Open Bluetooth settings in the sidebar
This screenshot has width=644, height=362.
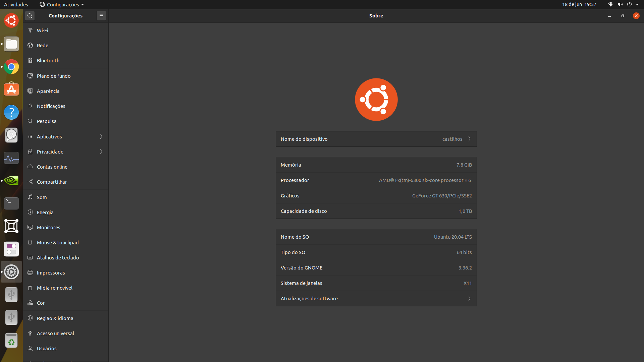coord(48,61)
